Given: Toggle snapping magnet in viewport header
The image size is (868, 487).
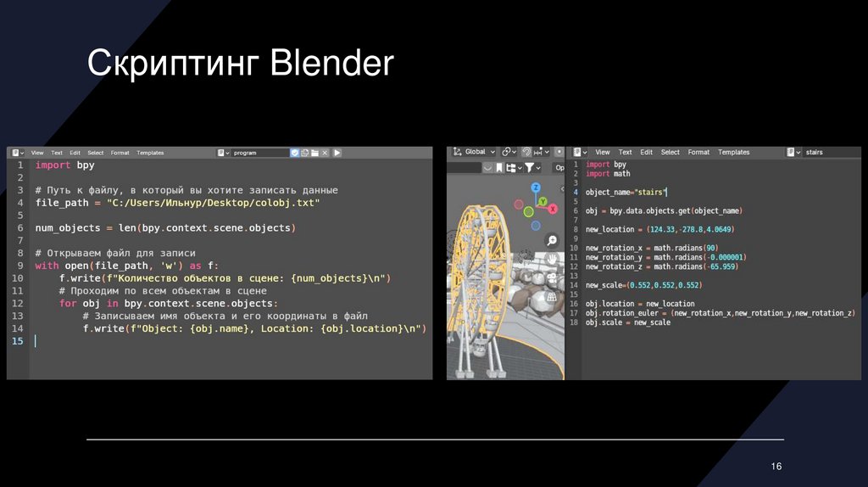Looking at the screenshot, I should click(x=526, y=152).
